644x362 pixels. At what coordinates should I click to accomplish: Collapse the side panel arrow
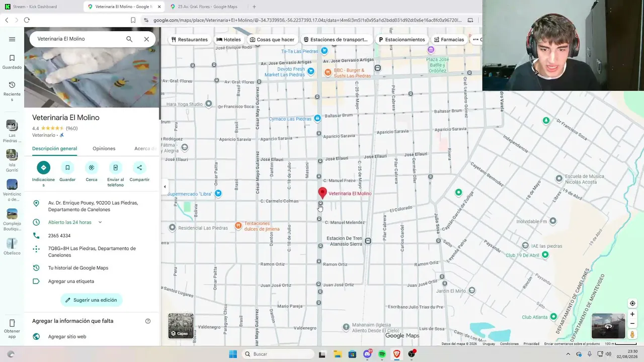point(165,187)
